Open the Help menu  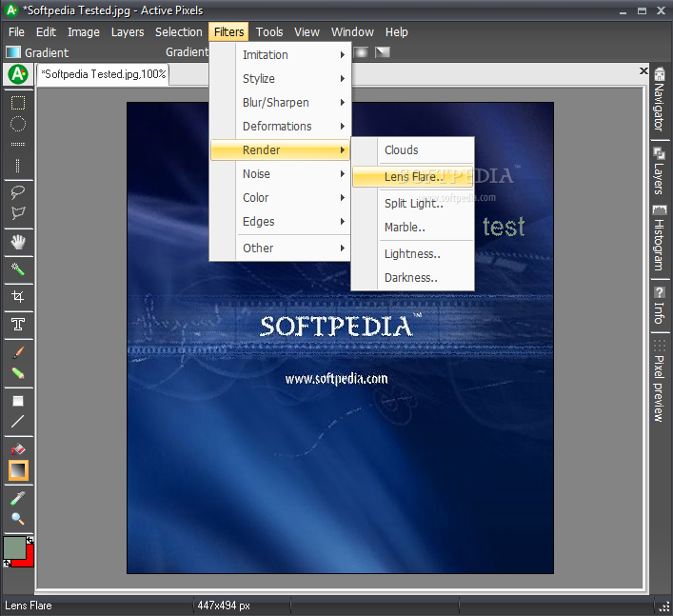click(x=397, y=32)
